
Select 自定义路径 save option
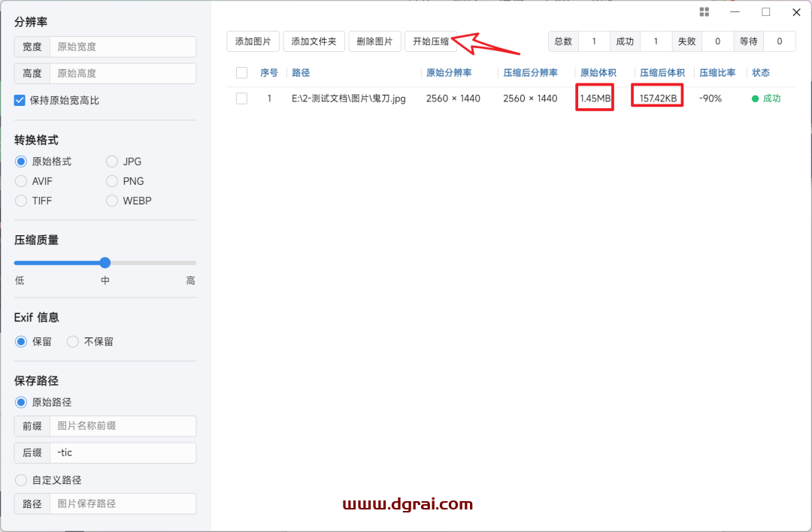click(x=21, y=480)
